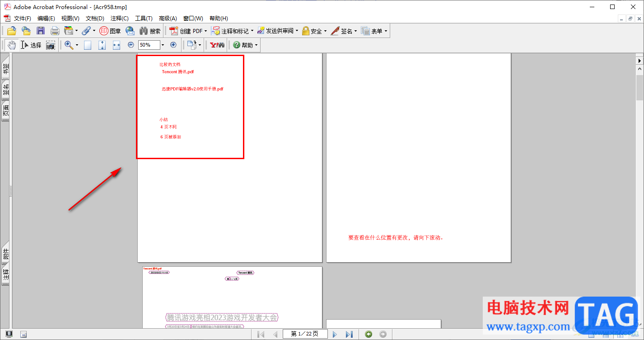Print the document using the printer icon
The height and width of the screenshot is (340, 644).
click(x=55, y=31)
